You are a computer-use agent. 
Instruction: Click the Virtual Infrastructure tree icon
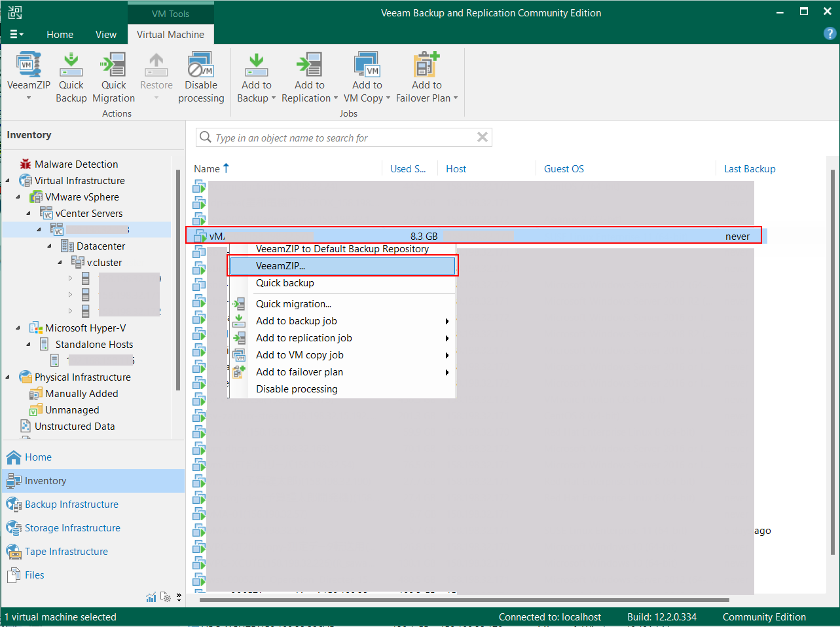[x=26, y=180]
